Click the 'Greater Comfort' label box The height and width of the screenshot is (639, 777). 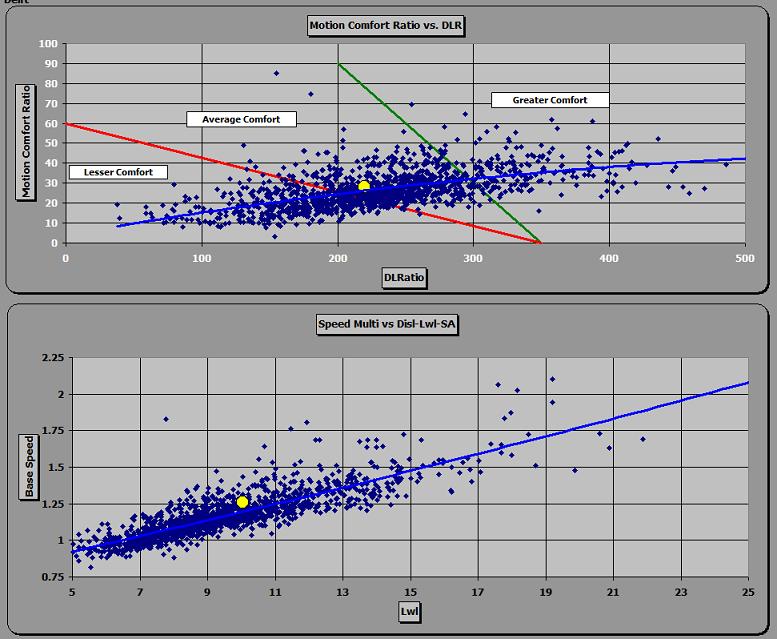[550, 100]
